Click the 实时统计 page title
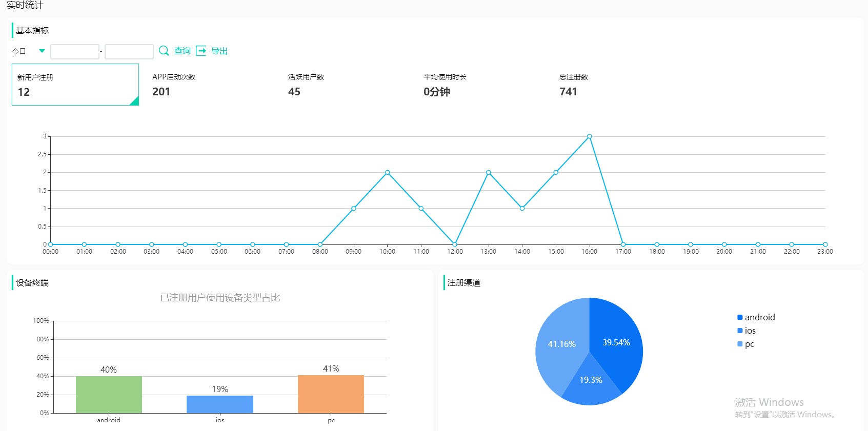868x431 pixels. (x=25, y=5)
